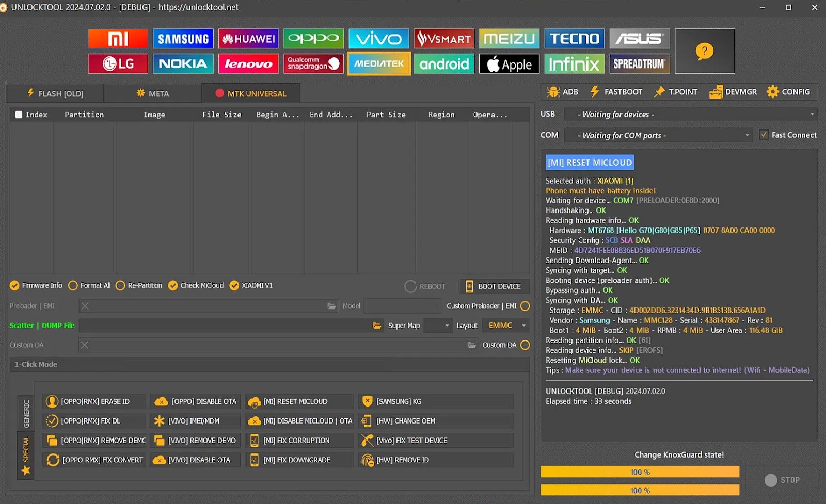Run [MI] RESET MICLOUD operation
826x504 pixels.
point(299,401)
